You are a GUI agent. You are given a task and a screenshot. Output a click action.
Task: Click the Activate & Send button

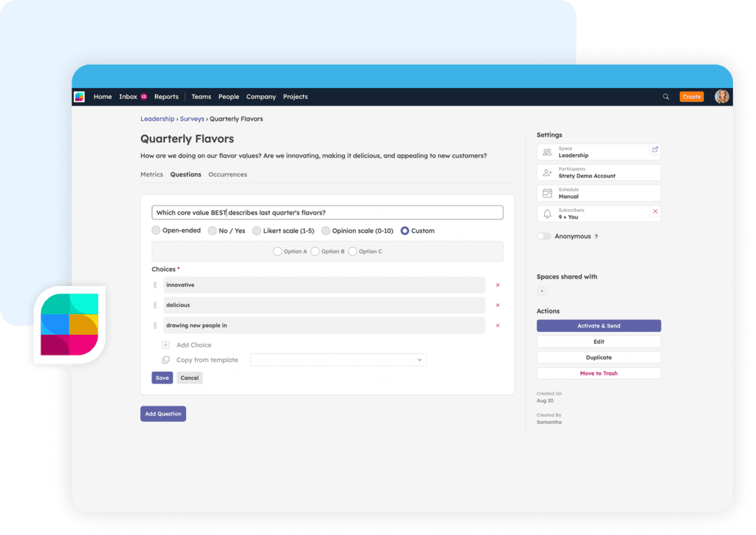tap(599, 326)
